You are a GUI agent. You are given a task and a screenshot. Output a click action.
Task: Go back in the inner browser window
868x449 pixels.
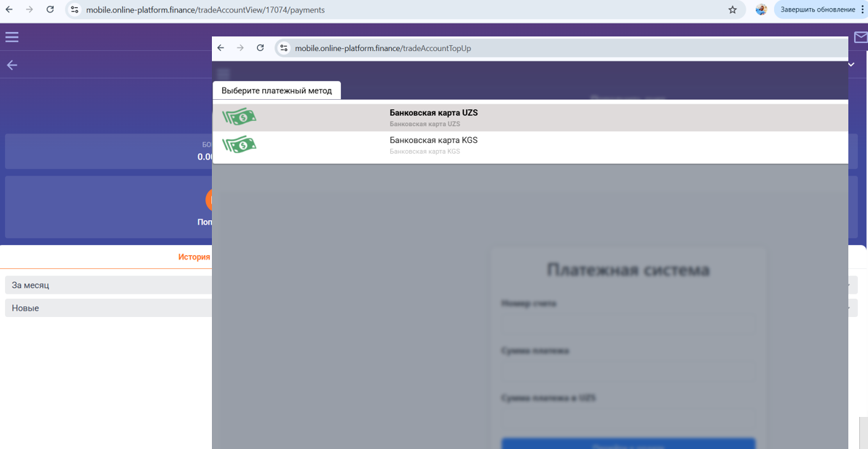pyautogui.click(x=221, y=47)
